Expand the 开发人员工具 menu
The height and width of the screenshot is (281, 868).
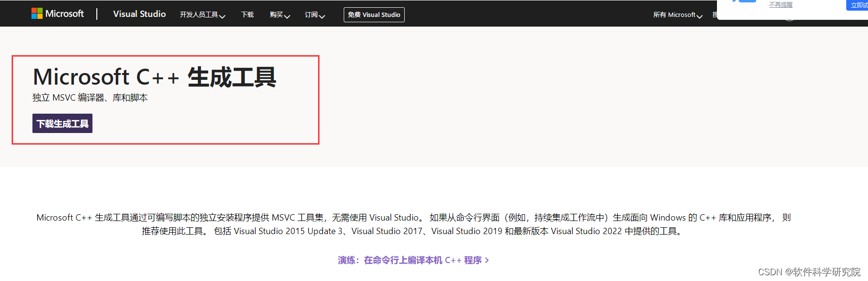[202, 15]
